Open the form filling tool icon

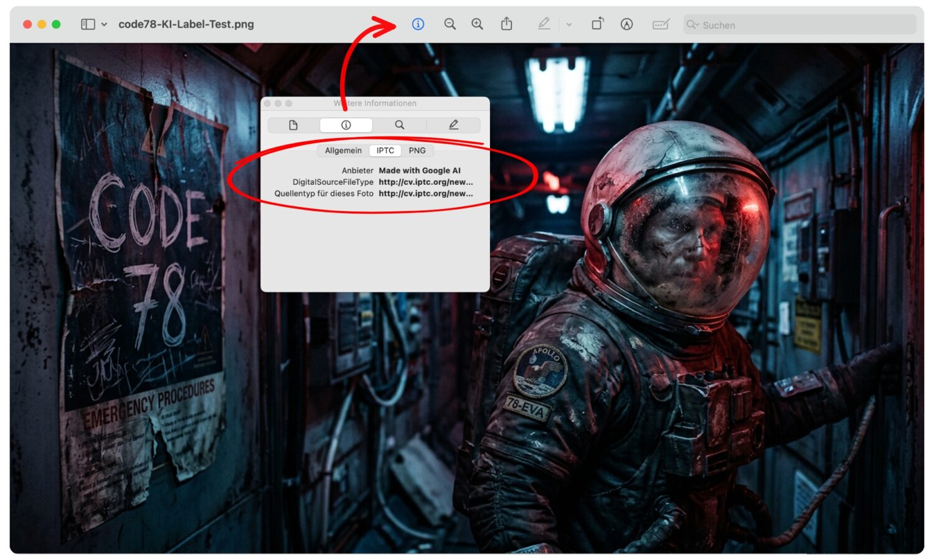(661, 24)
